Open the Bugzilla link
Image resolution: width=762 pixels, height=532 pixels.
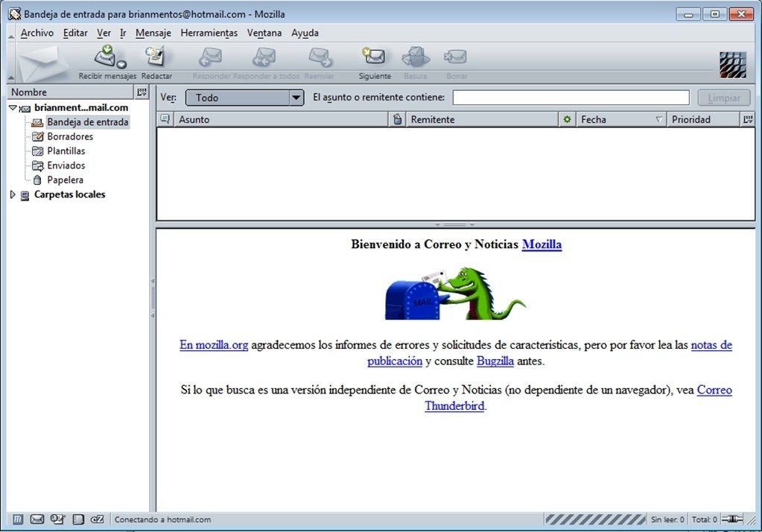[495, 361]
